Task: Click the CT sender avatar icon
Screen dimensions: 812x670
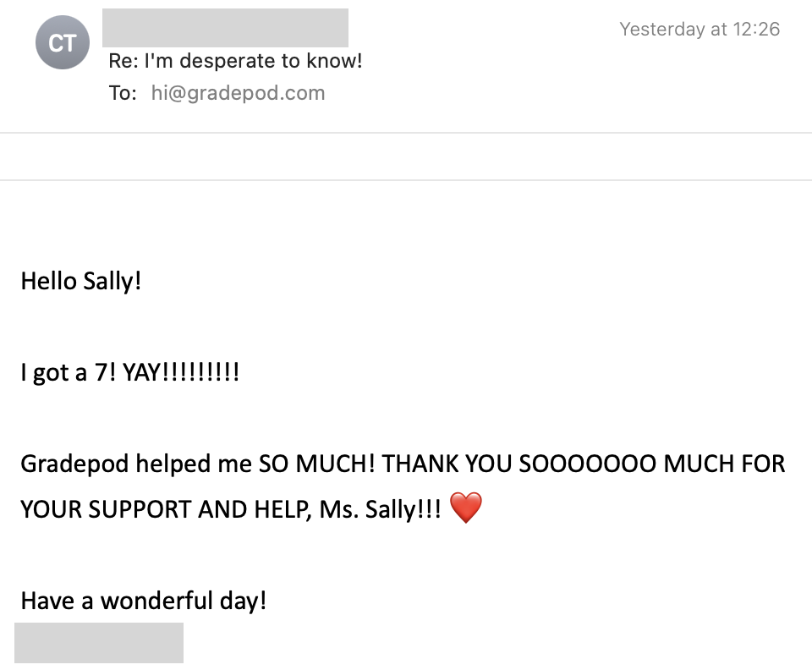Action: [62, 42]
